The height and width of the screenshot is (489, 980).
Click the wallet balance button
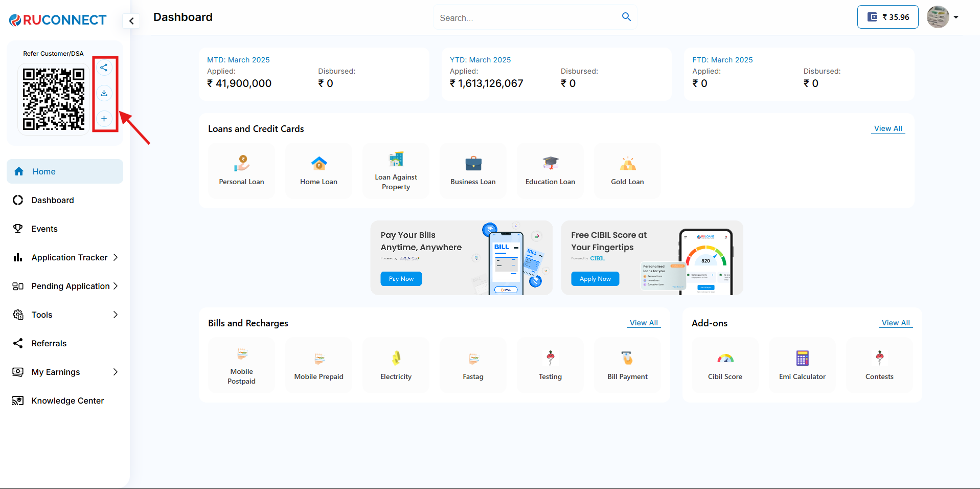point(887,17)
